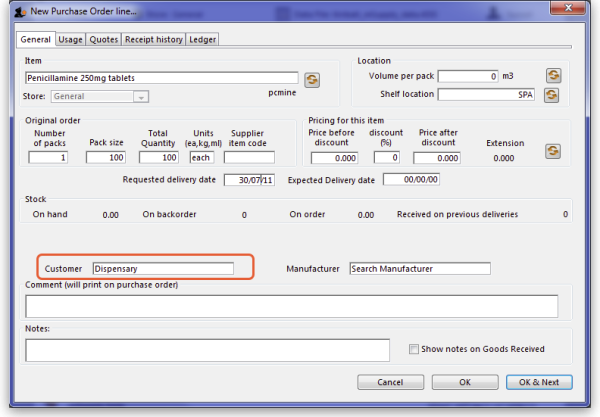Click the Requested delivery date field
Screen dimensions: 600x417
coord(250,180)
